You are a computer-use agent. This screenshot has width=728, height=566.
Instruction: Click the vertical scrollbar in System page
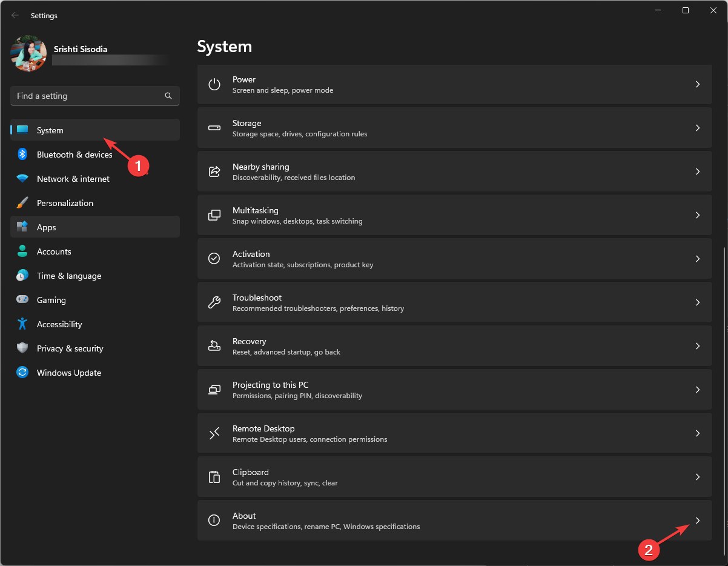[x=724, y=394]
